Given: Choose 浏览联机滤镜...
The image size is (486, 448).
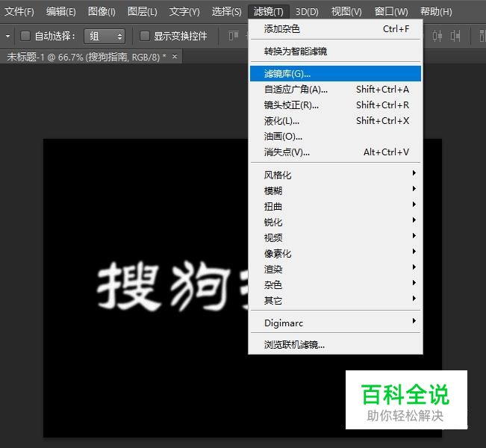Looking at the screenshot, I should coord(336,345).
